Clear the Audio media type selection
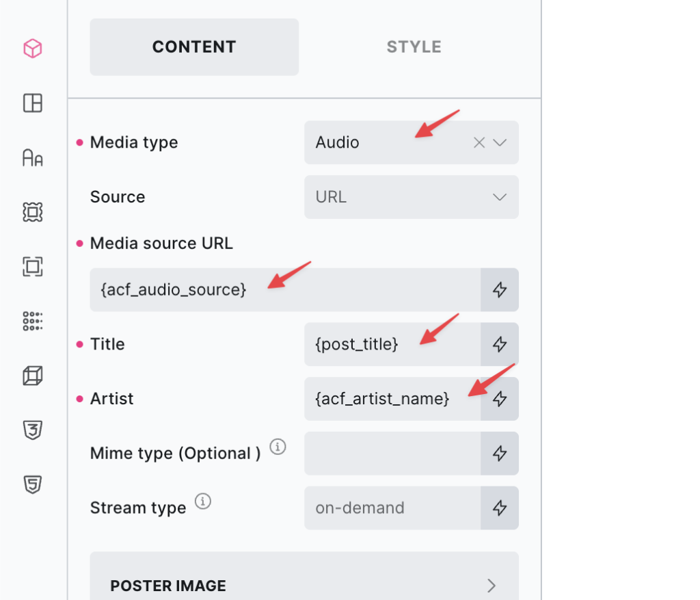Image resolution: width=700 pixels, height=600 pixels. click(479, 142)
